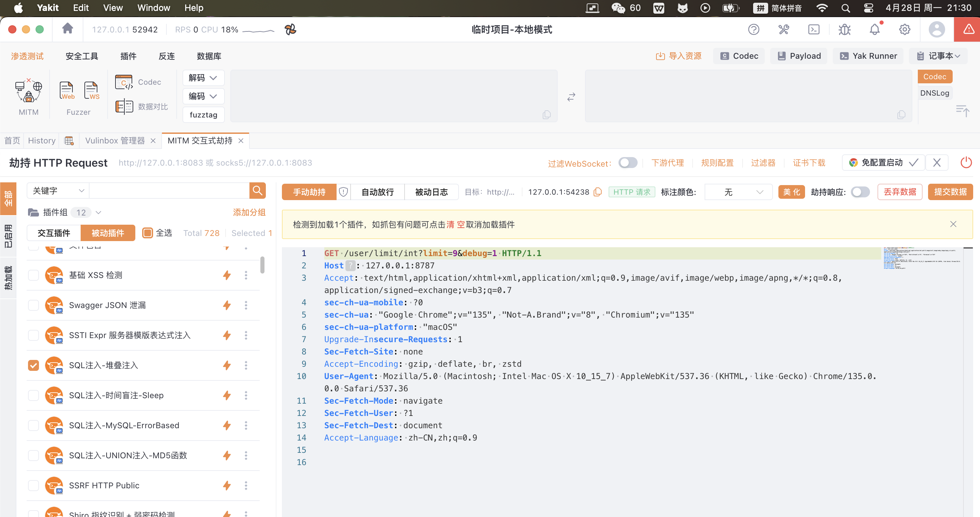Open the 安全工具 menu tab
The width and height of the screenshot is (980, 517).
click(82, 56)
